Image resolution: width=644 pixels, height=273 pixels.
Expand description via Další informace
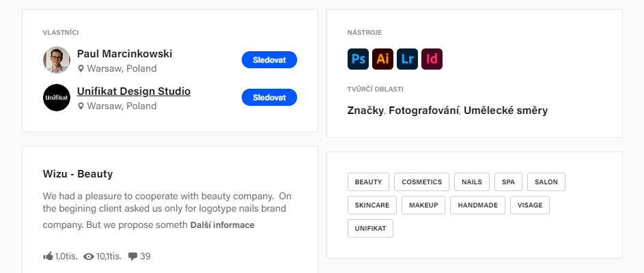(222, 225)
